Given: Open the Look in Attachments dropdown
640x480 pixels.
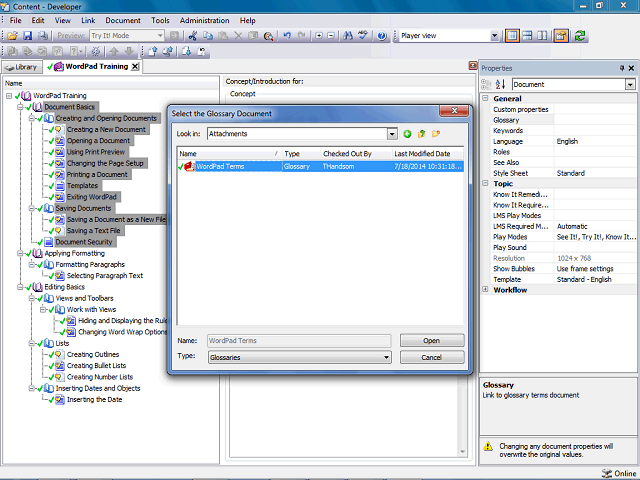Looking at the screenshot, I should coord(392,134).
